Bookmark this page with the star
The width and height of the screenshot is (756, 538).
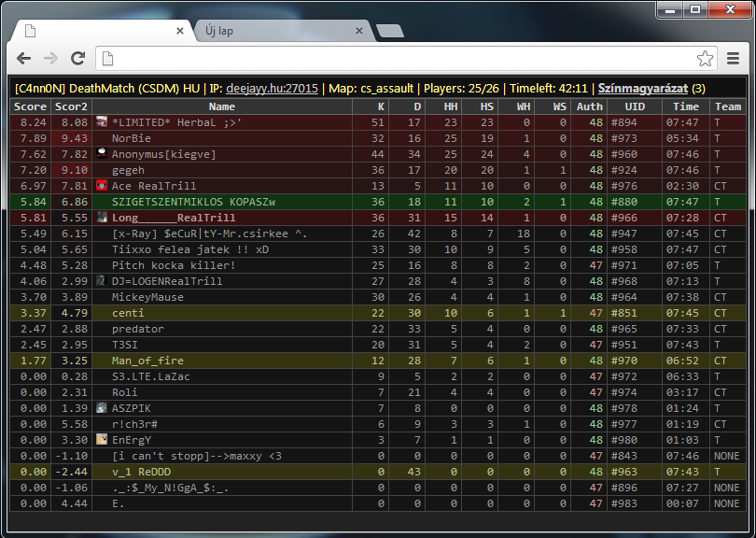click(x=706, y=59)
